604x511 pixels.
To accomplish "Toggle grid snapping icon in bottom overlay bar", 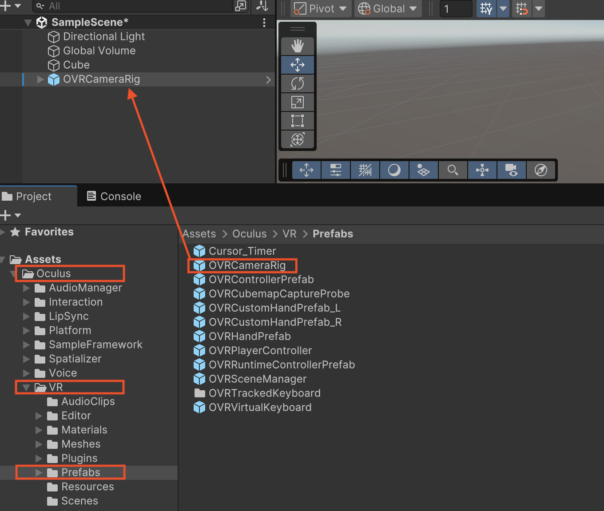I will [365, 170].
